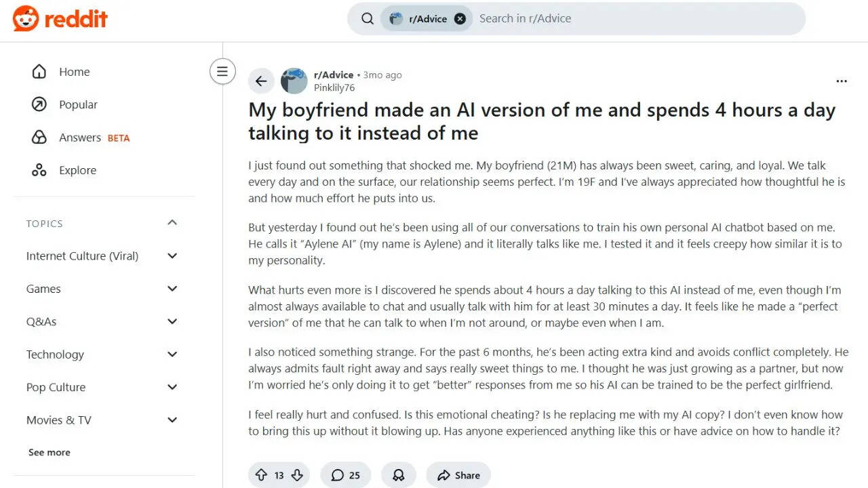Upvote the post

point(261,475)
